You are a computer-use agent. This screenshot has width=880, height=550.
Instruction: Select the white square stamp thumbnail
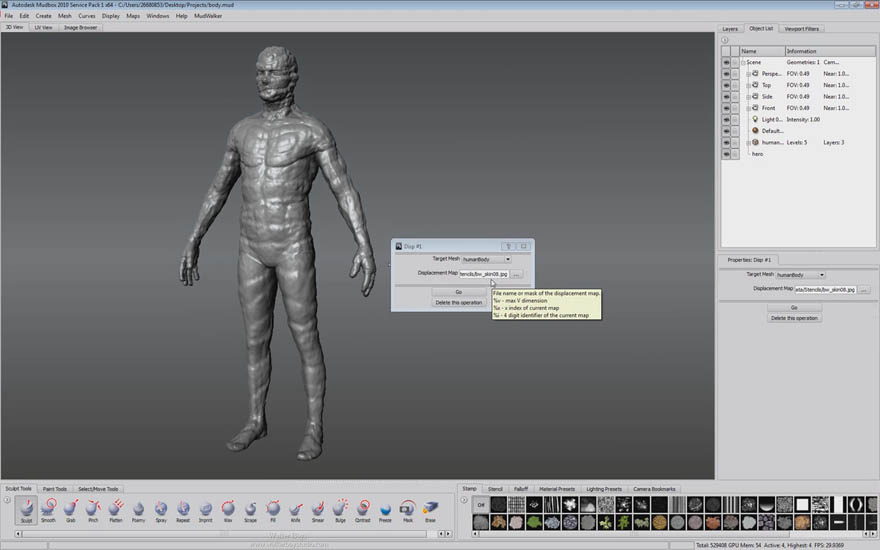[x=803, y=505]
